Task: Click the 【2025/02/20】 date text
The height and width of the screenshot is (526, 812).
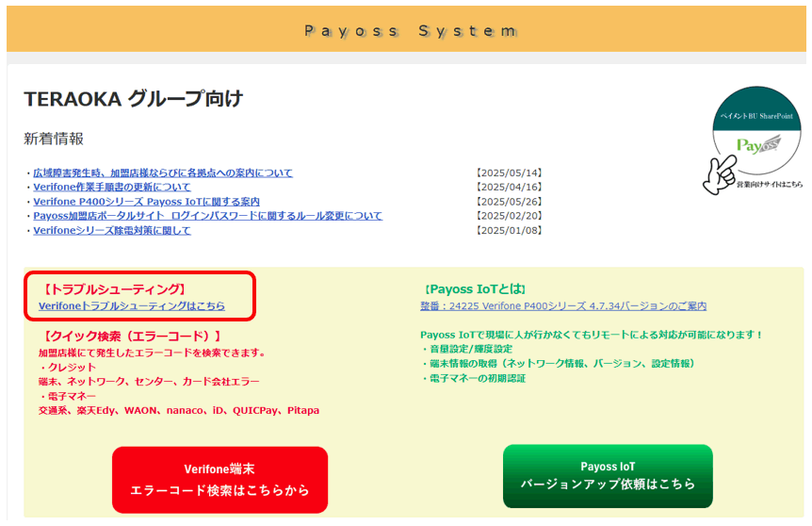Action: tap(509, 216)
